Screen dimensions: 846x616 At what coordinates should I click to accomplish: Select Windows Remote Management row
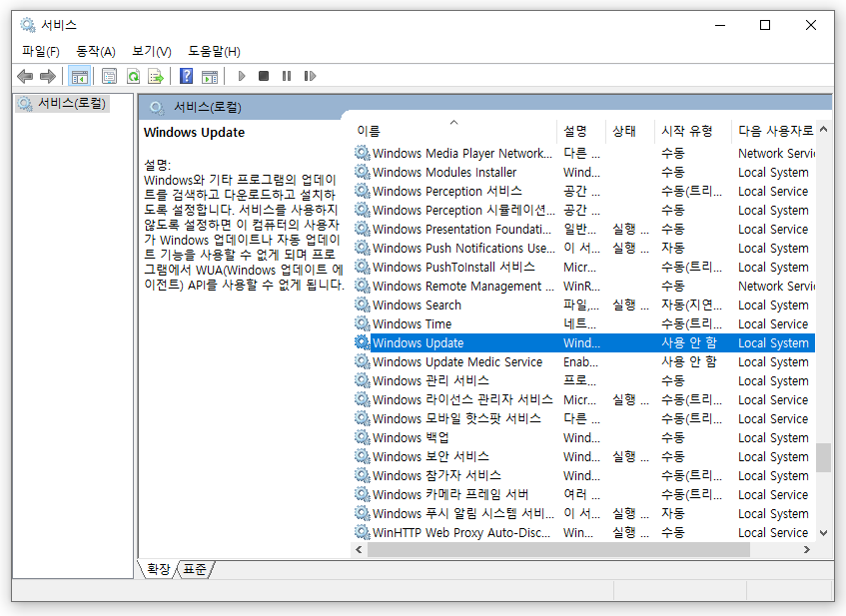click(x=583, y=286)
